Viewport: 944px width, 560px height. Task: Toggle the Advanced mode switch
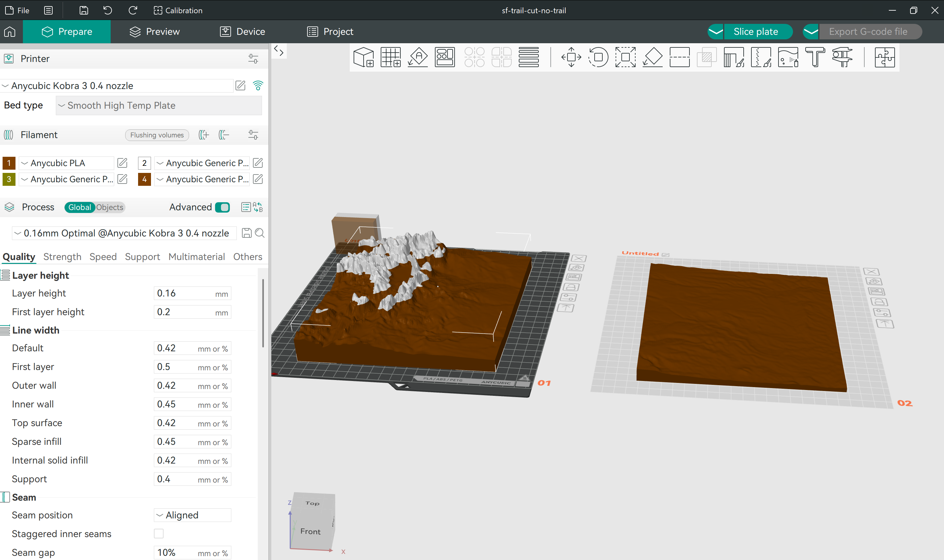[x=222, y=207]
